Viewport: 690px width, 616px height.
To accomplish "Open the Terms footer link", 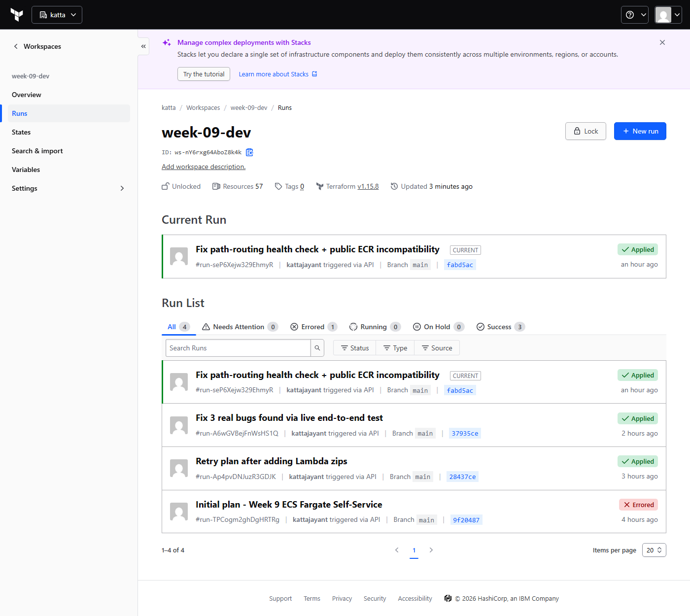I will 312,599.
